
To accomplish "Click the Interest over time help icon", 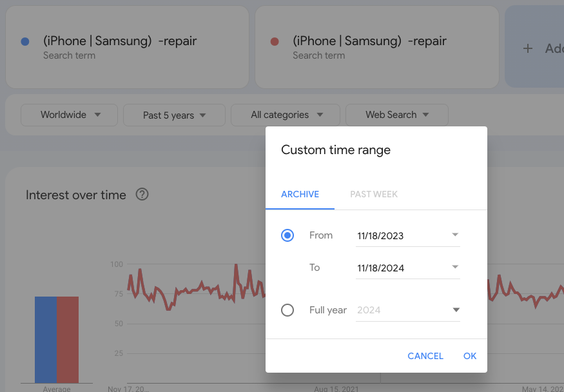I will point(142,195).
